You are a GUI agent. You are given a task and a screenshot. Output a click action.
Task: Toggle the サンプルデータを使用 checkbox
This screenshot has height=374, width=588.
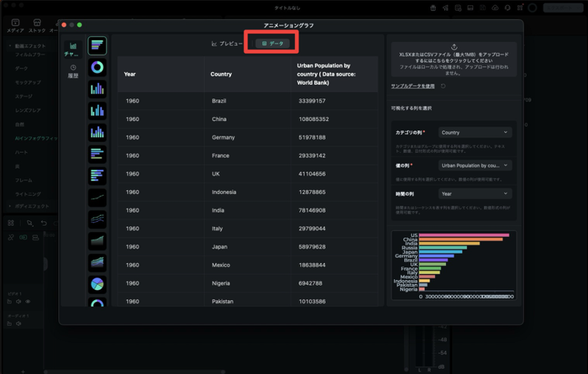point(443,86)
